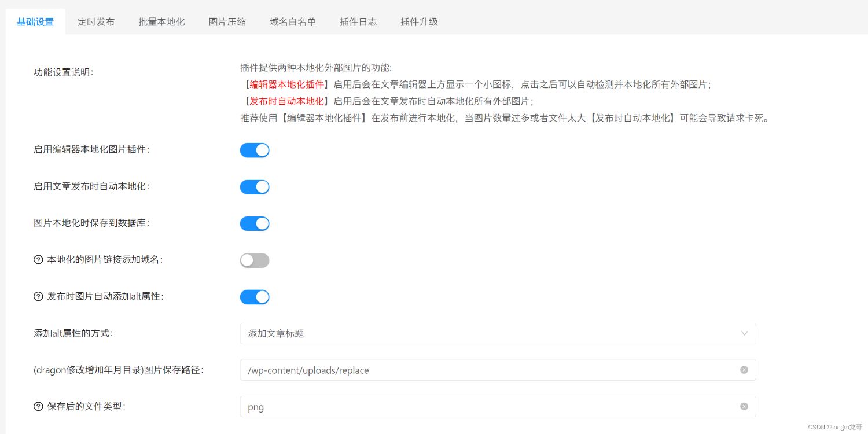Viewport: 868px width, 434px height.
Task: Click the help icon beside 本地化的图片链接添加域名
Action: coord(38,260)
